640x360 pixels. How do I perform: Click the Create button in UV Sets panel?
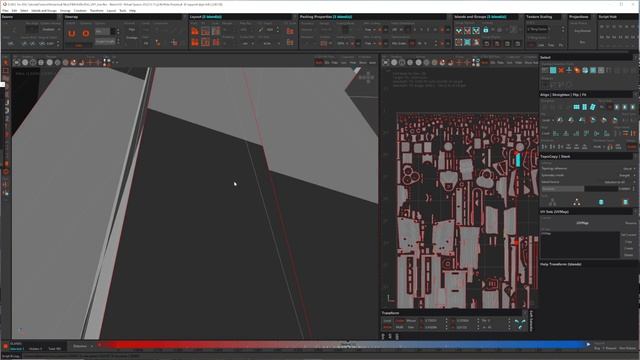(629, 248)
